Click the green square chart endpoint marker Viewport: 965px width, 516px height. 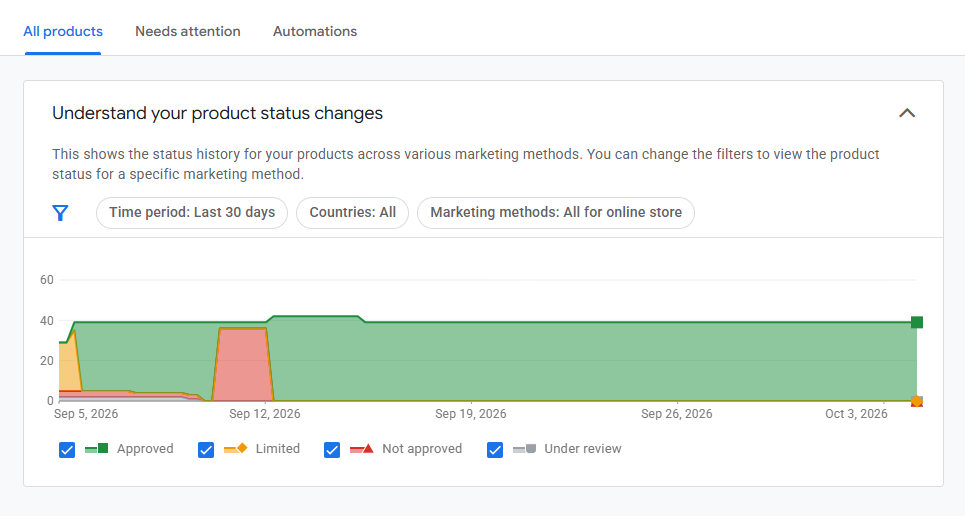point(916,322)
